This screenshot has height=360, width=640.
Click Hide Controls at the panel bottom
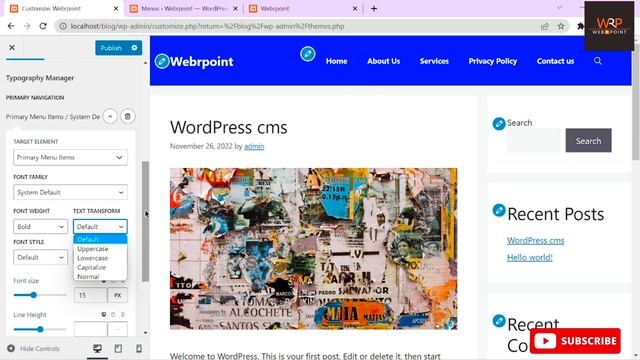pyautogui.click(x=33, y=349)
